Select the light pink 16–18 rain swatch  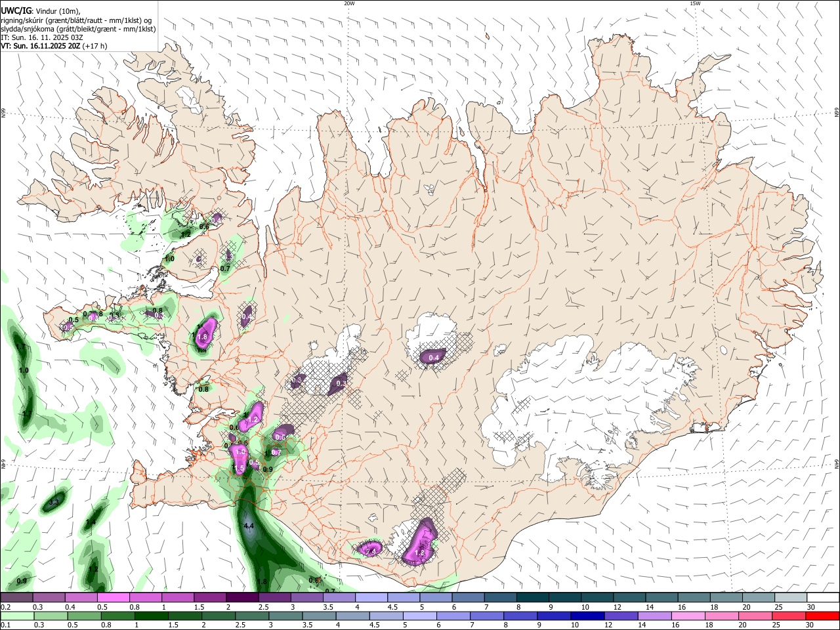point(687,616)
